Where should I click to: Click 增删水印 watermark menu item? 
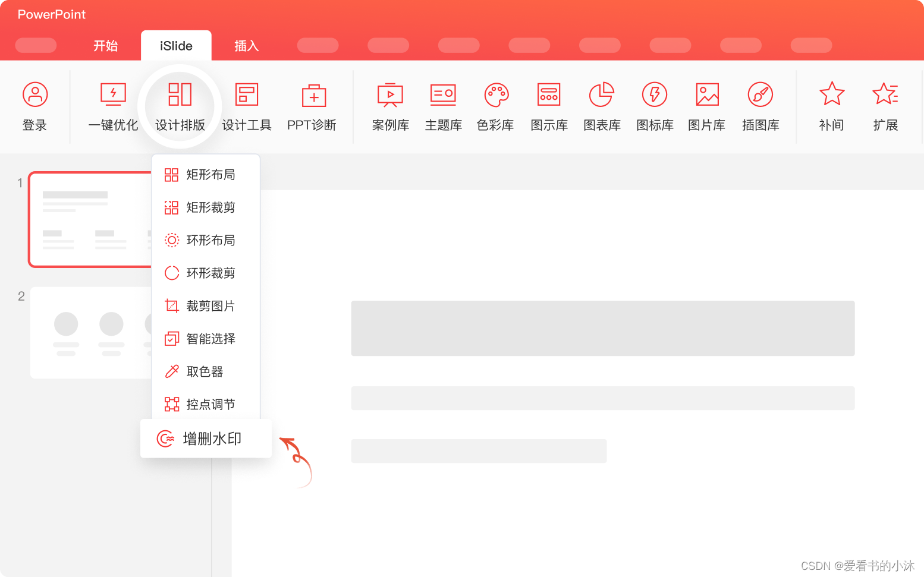pyautogui.click(x=206, y=439)
